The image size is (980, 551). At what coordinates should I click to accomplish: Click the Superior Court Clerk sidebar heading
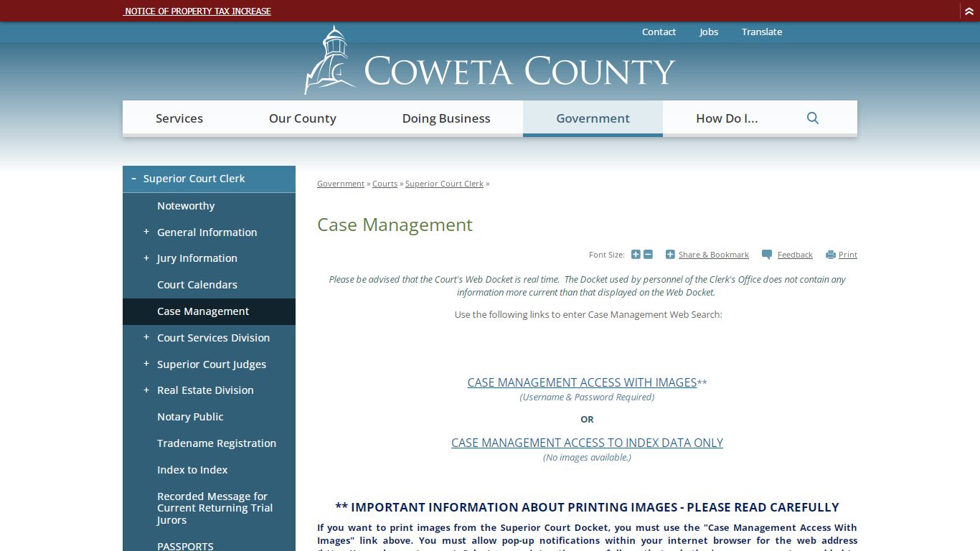tap(194, 179)
